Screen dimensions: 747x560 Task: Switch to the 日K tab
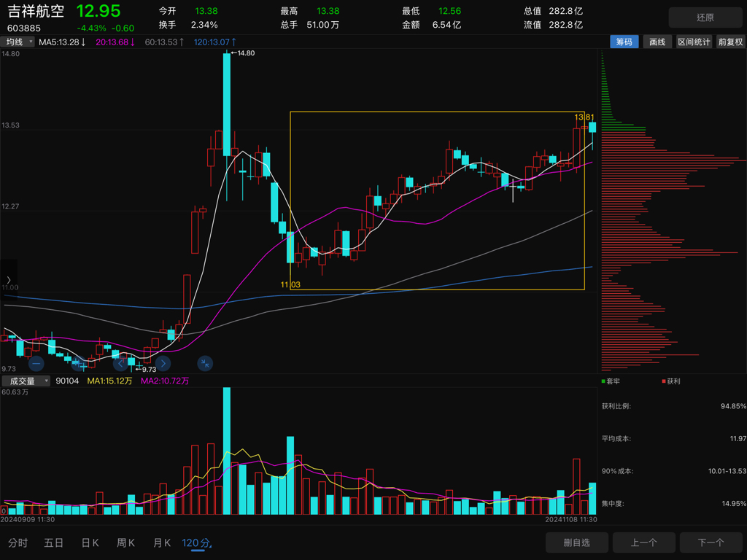coord(90,542)
